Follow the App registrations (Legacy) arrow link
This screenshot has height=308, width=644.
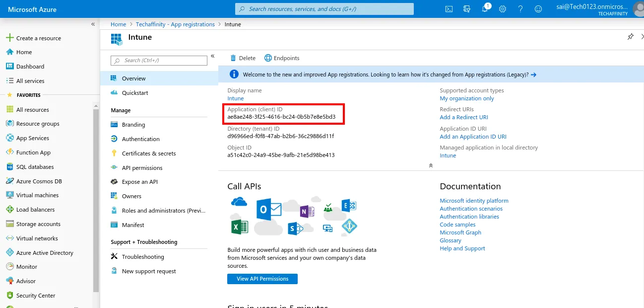(x=533, y=75)
